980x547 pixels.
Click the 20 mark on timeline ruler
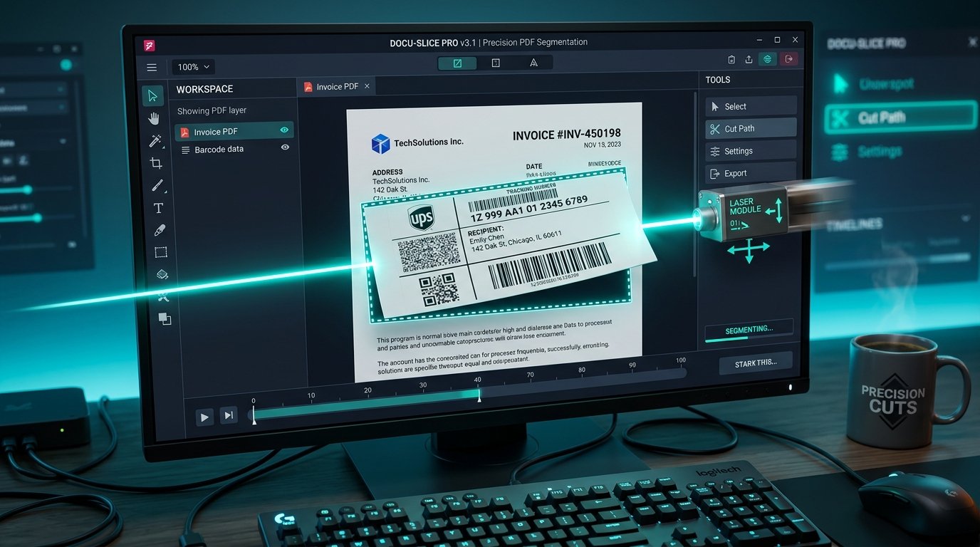367,390
